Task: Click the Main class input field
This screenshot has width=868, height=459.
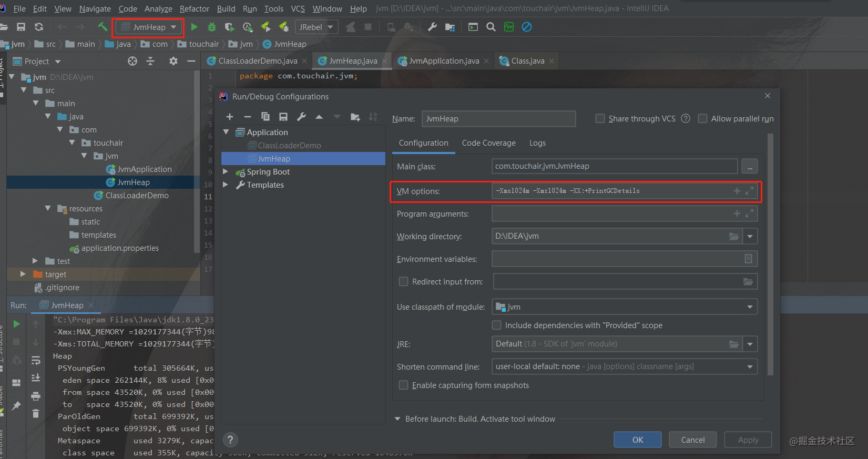Action: [x=615, y=166]
